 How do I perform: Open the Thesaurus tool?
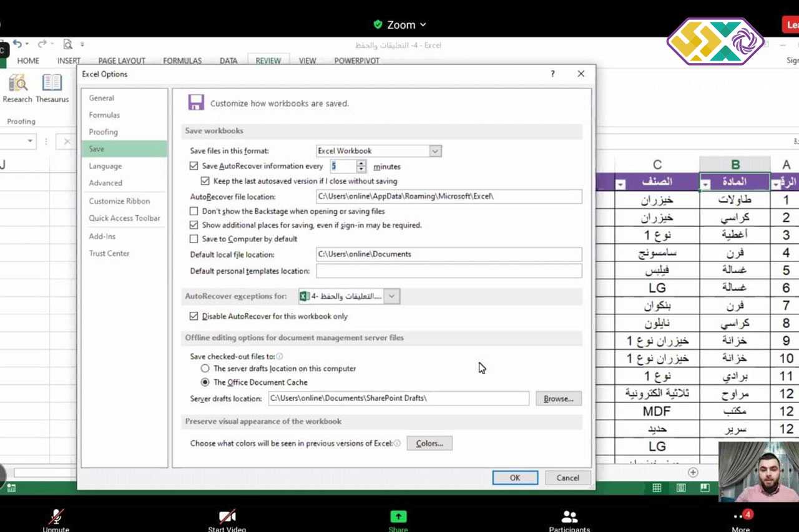point(52,84)
